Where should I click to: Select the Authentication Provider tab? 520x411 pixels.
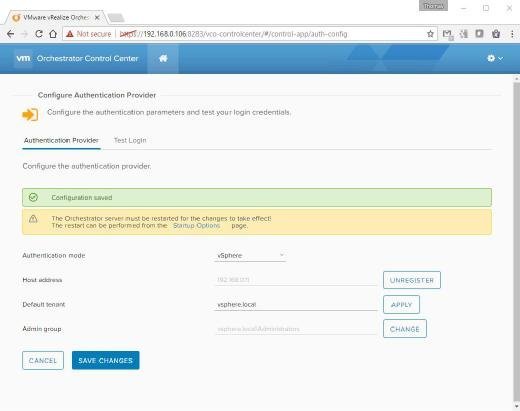[61, 140]
